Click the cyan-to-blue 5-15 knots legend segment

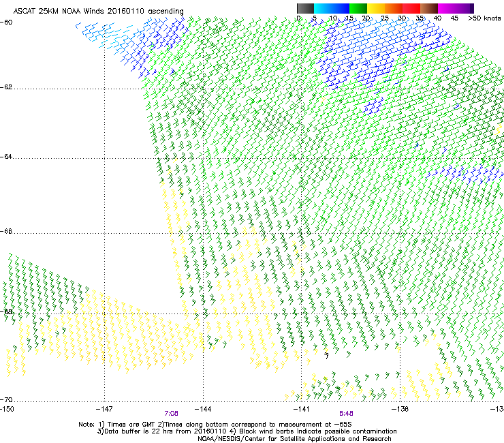332,8
